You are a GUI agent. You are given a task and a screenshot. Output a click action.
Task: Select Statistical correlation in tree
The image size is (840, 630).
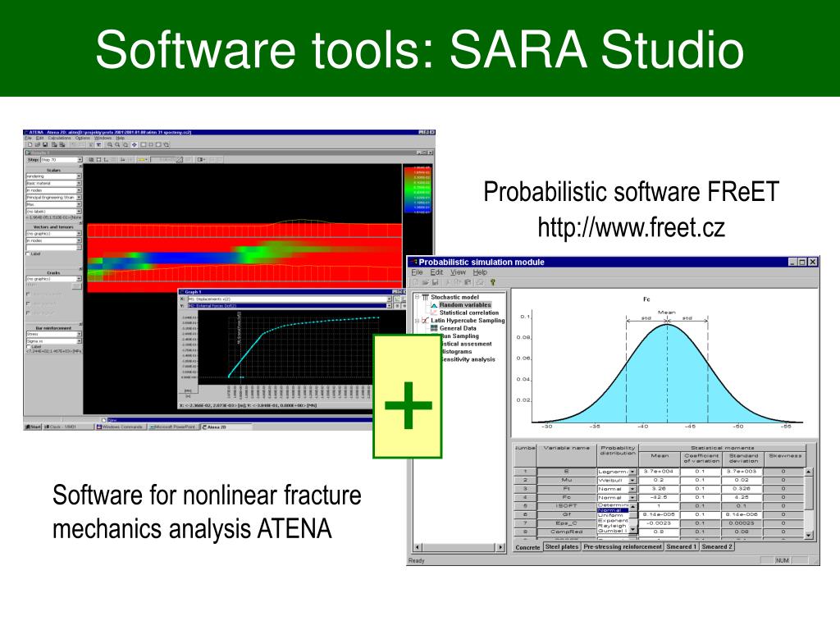(x=469, y=313)
